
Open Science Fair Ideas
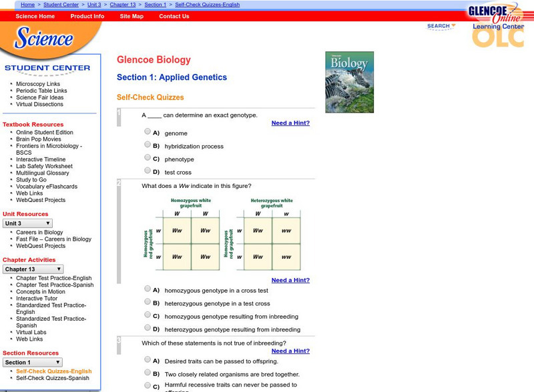[40, 97]
